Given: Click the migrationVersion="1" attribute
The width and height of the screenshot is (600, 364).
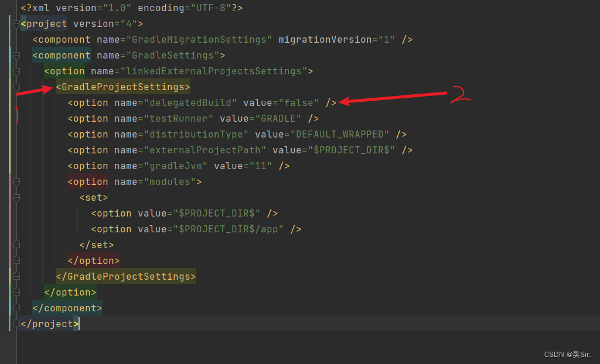Looking at the screenshot, I should (336, 40).
